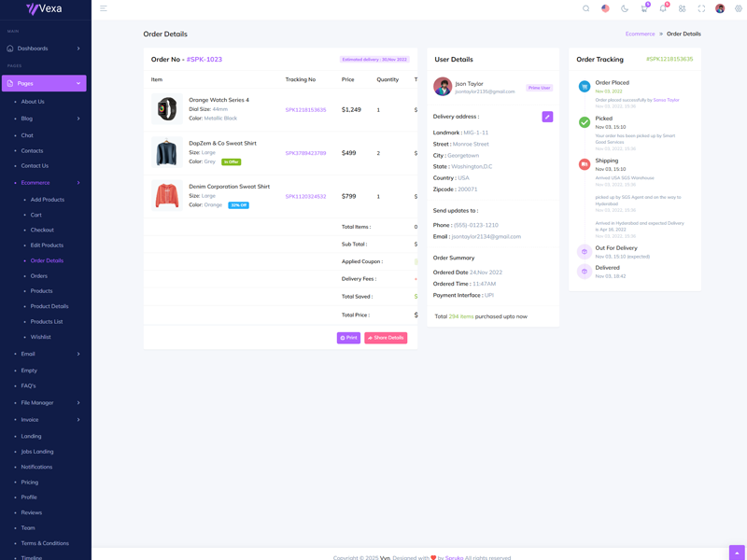Screen dimensions: 747x560
Task: Open the related apps grid icon
Action: (682, 8)
